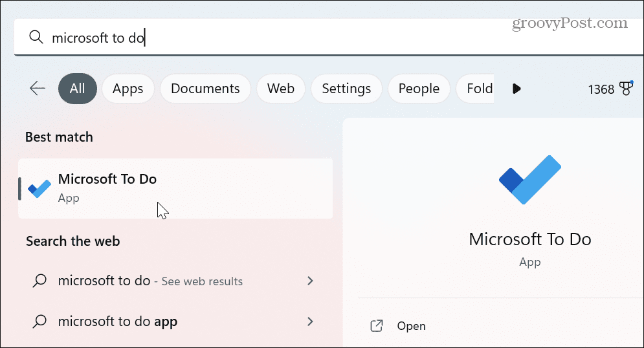Click the Microsoft To Do title in preview pane

tap(530, 239)
